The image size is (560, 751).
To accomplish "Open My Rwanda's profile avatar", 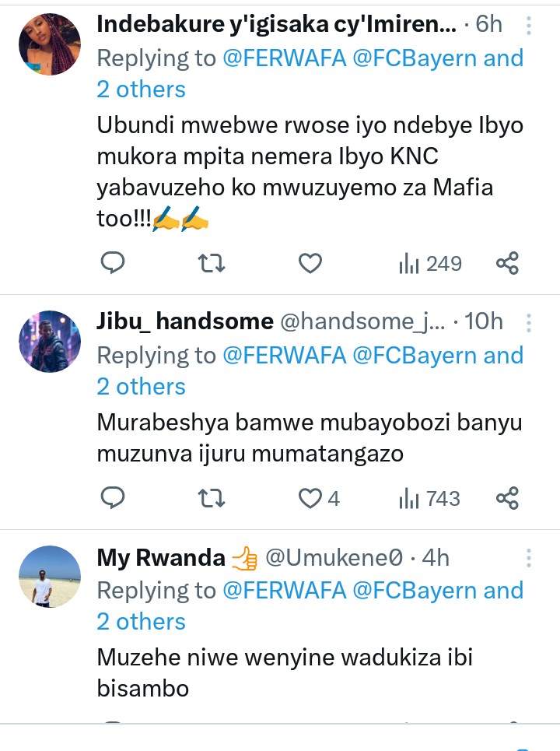I will [49, 576].
